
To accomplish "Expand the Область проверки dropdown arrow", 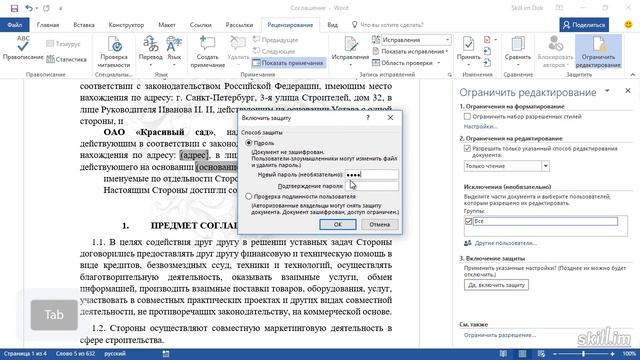I will pos(439,63).
